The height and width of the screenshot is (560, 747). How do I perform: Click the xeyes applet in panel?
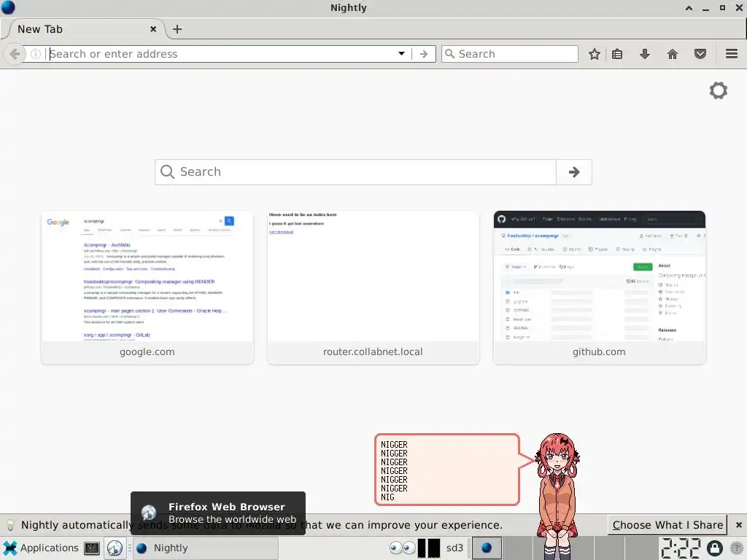[402, 548]
